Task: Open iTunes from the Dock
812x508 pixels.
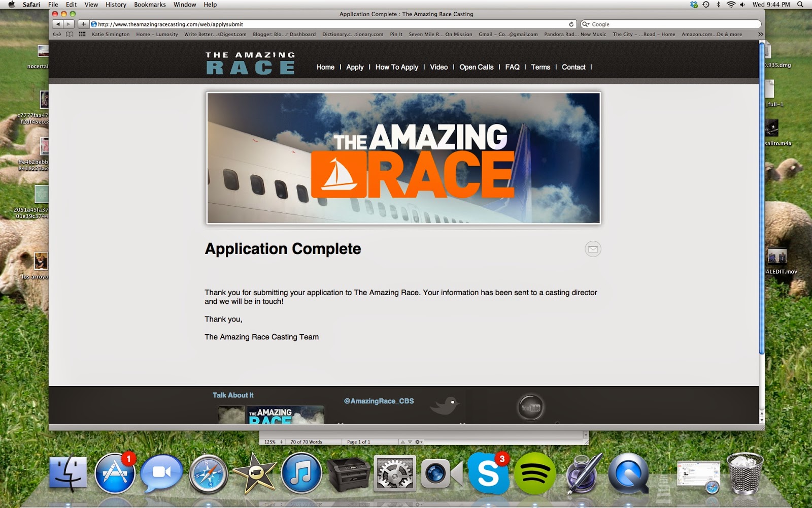Action: [301, 473]
